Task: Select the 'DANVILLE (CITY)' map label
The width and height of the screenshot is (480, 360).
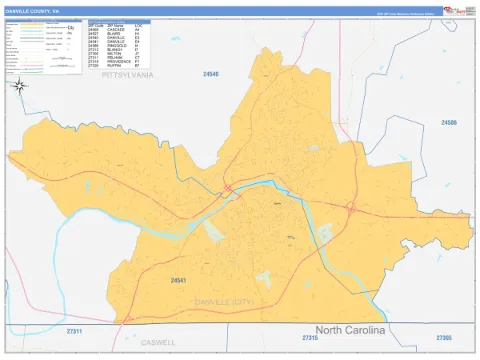Action: point(224,302)
